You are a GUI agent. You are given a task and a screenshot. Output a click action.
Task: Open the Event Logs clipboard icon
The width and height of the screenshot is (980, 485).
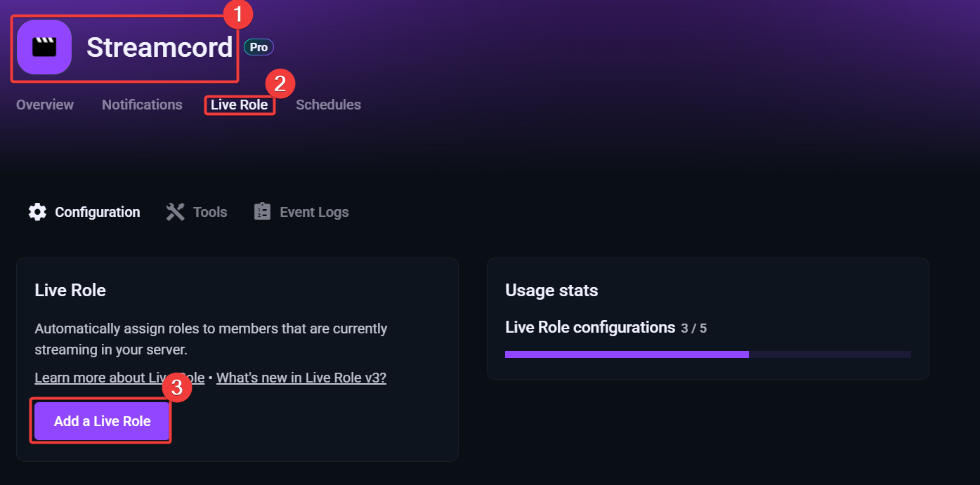click(262, 211)
